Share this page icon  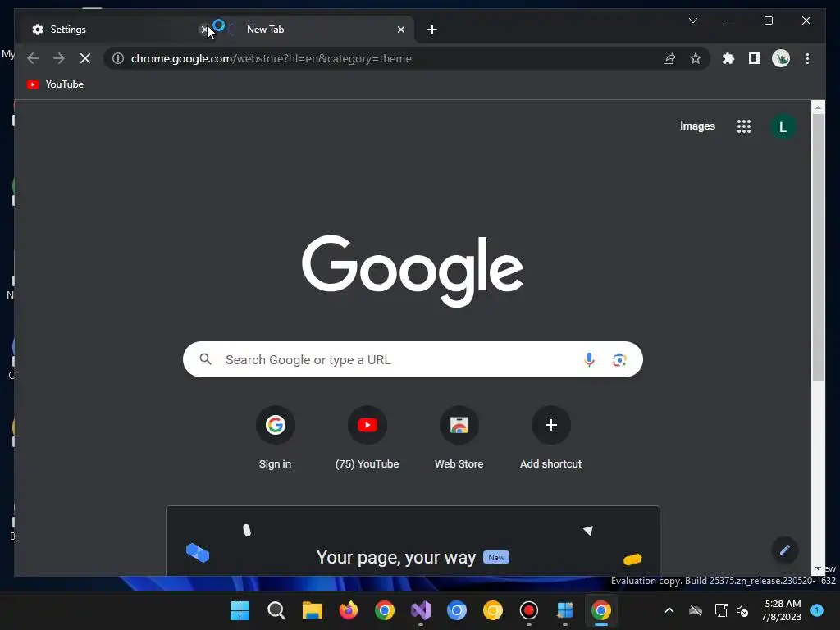coord(669,58)
